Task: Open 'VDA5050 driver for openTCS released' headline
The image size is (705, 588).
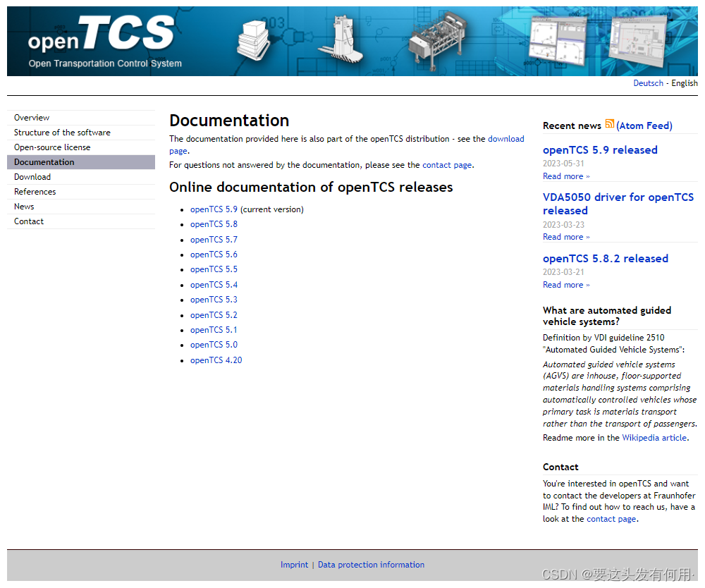Action: (618, 204)
